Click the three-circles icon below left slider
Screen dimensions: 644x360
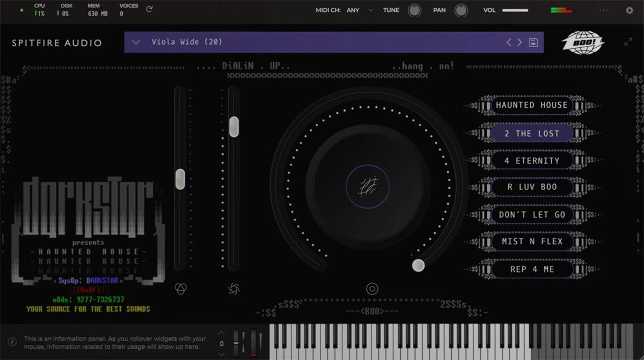click(180, 289)
